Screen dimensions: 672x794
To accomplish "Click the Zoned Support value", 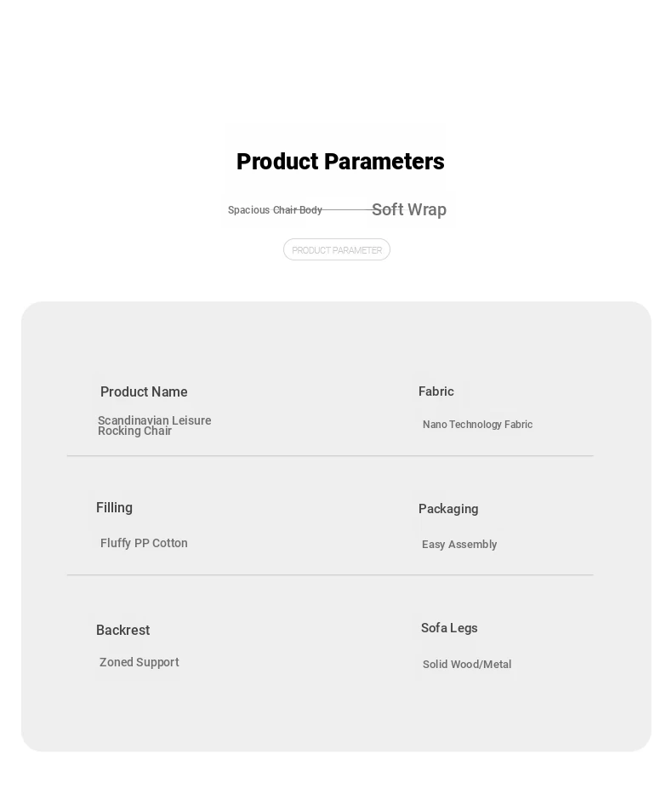I will pyautogui.click(x=140, y=662).
